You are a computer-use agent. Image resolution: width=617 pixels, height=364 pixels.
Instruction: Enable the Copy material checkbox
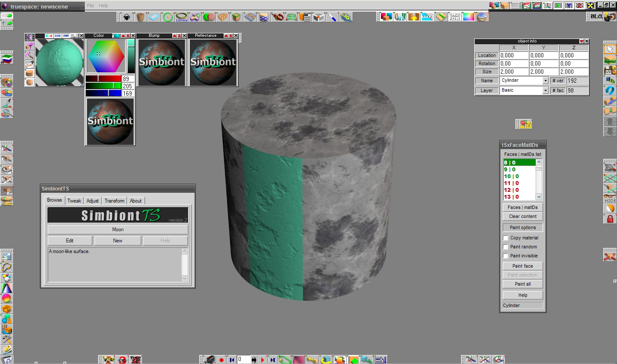[506, 238]
